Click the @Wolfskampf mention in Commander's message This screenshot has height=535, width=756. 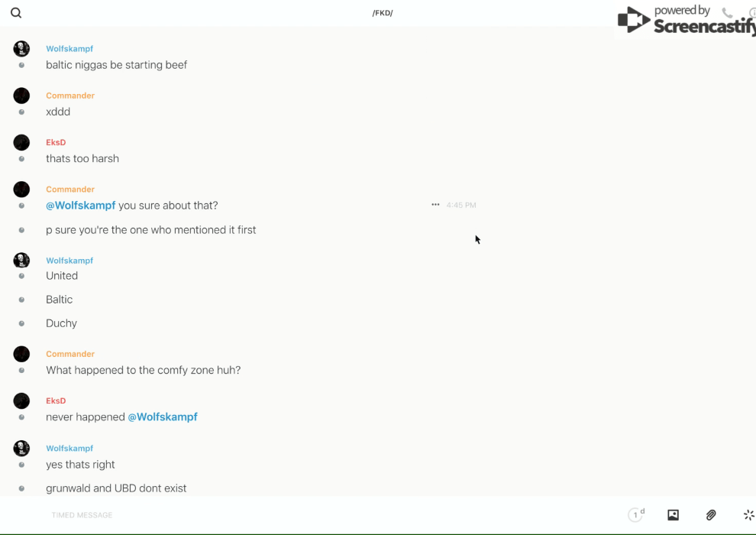(x=81, y=206)
